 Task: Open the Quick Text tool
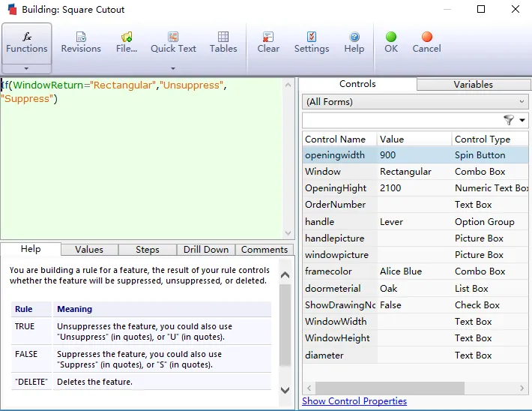[x=173, y=43]
